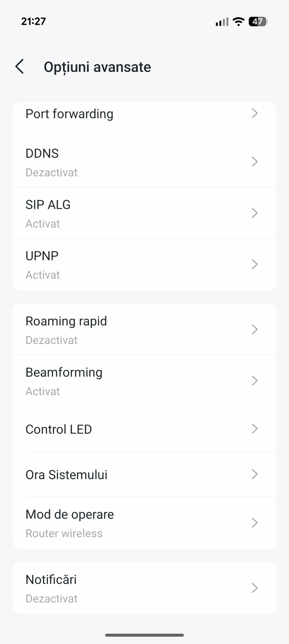The width and height of the screenshot is (289, 644).
Task: Open SIP ALG settings
Action: (x=48, y=205)
